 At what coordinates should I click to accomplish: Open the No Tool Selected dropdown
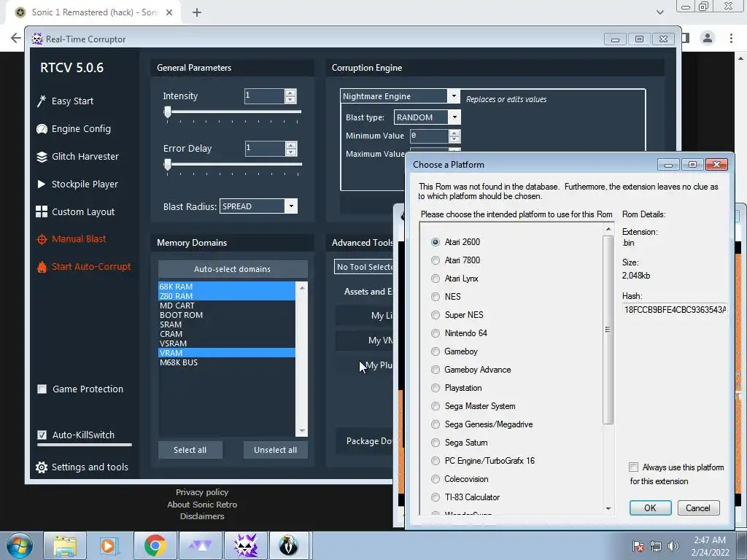[x=363, y=267]
